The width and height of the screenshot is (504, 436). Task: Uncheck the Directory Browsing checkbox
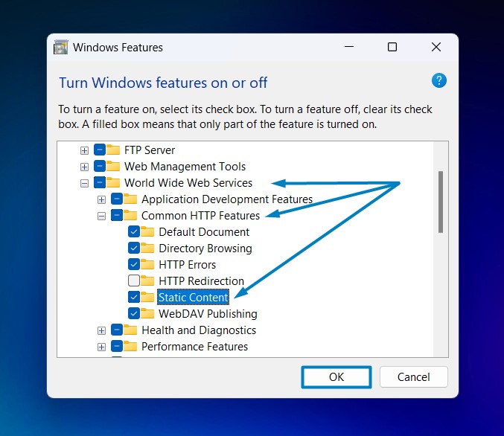coord(134,248)
